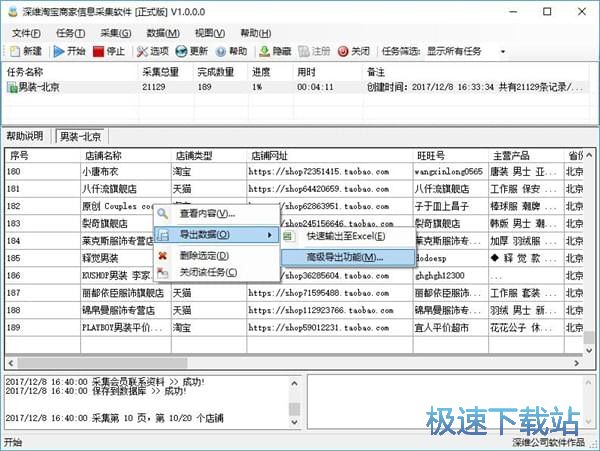600x451 pixels.
Task: Click the 注册 register icon
Action: [304, 51]
